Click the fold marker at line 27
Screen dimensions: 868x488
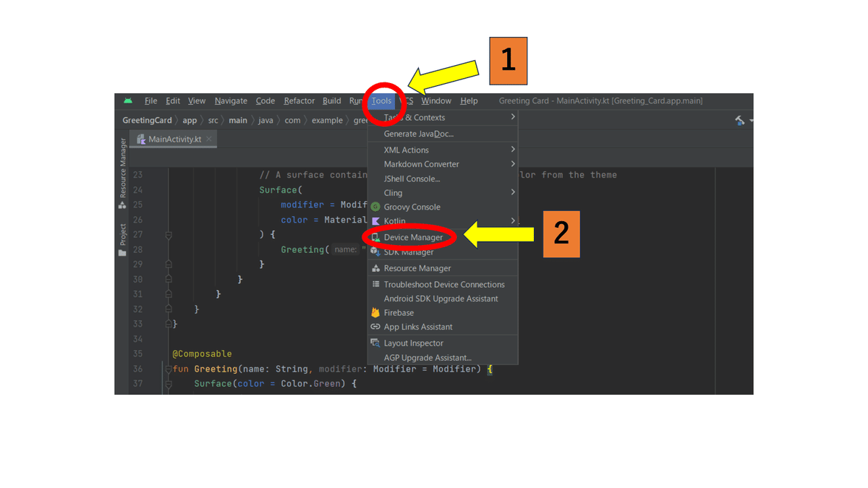169,235
